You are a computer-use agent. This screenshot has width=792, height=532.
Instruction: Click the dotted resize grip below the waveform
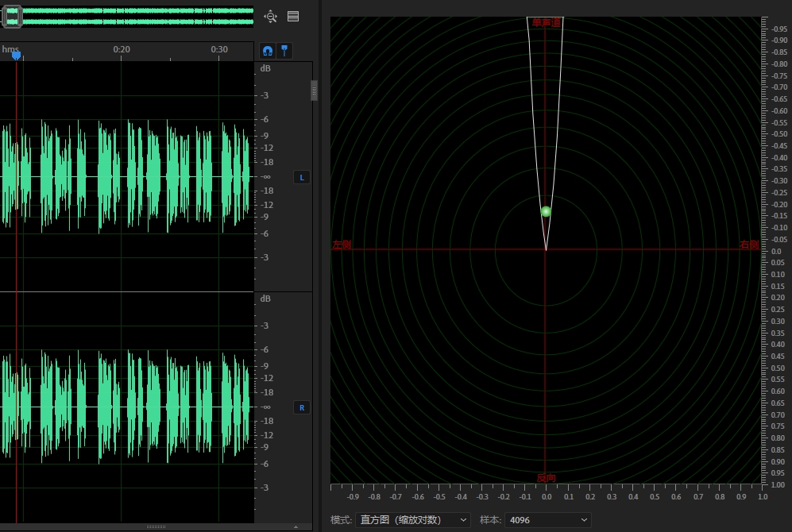156,527
